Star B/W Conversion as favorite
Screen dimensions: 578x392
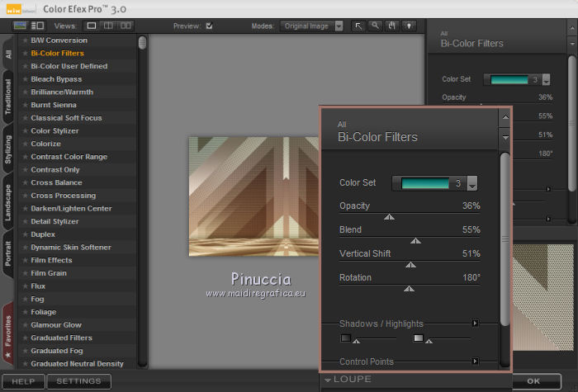pyautogui.click(x=25, y=40)
